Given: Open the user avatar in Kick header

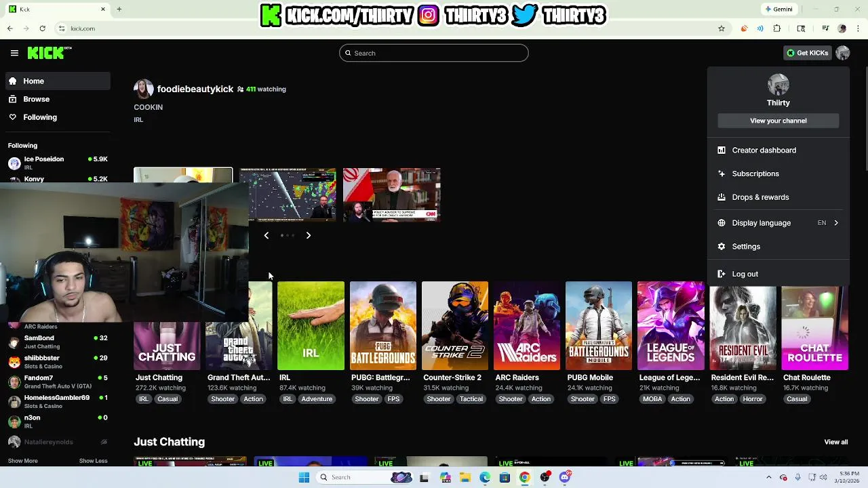Looking at the screenshot, I should tap(842, 53).
